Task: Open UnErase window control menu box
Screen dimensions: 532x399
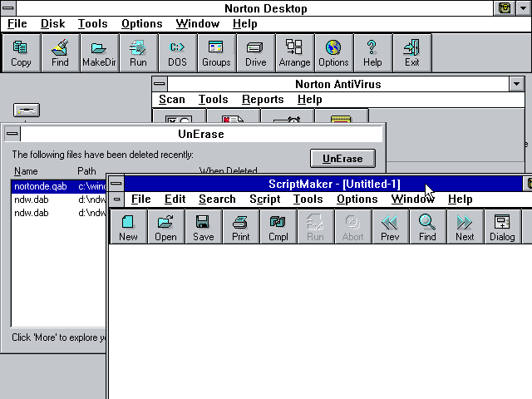Action: click(x=12, y=134)
